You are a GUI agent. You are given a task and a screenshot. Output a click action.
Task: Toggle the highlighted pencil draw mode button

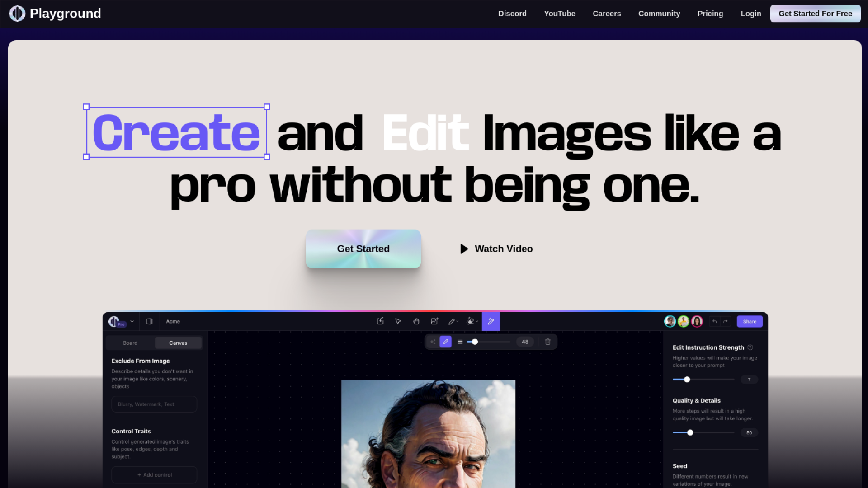coord(445,342)
